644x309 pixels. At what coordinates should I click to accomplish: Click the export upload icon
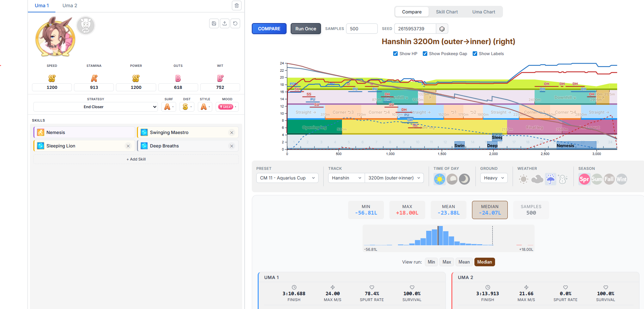coord(225,23)
